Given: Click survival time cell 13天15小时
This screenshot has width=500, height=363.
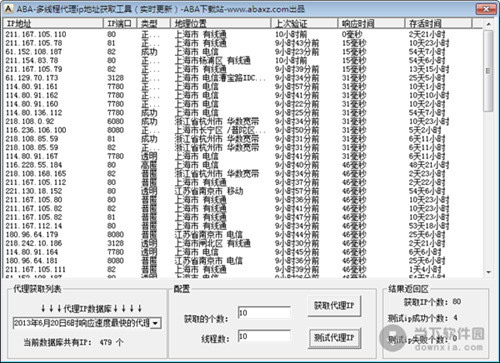Looking at the screenshot, I should pos(429,69).
